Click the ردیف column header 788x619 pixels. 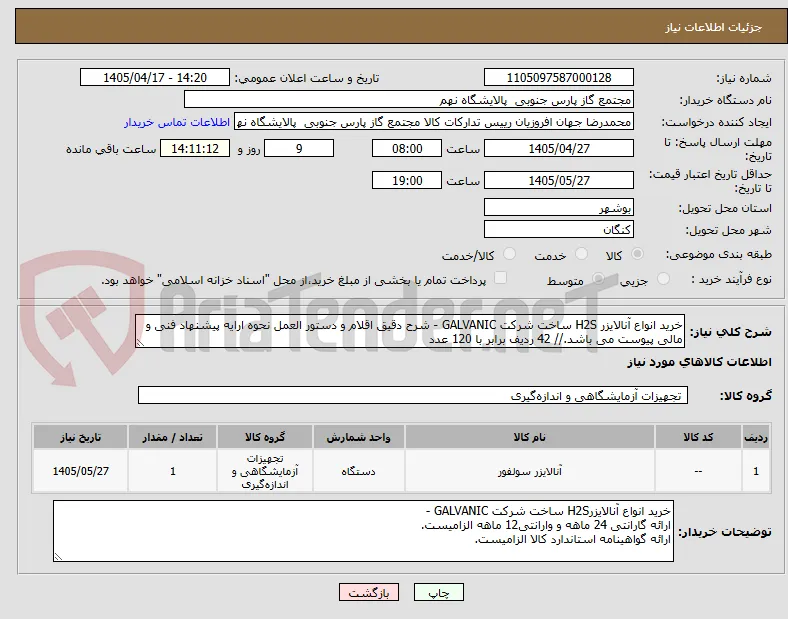[756, 437]
